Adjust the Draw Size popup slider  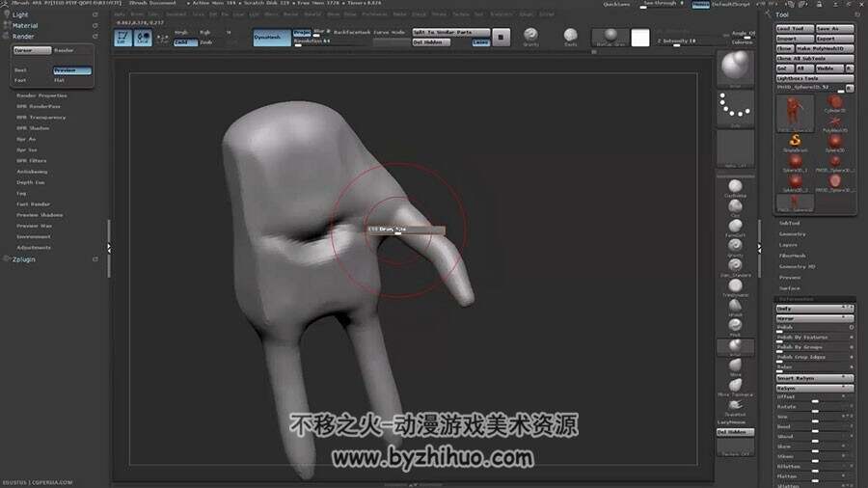click(406, 230)
